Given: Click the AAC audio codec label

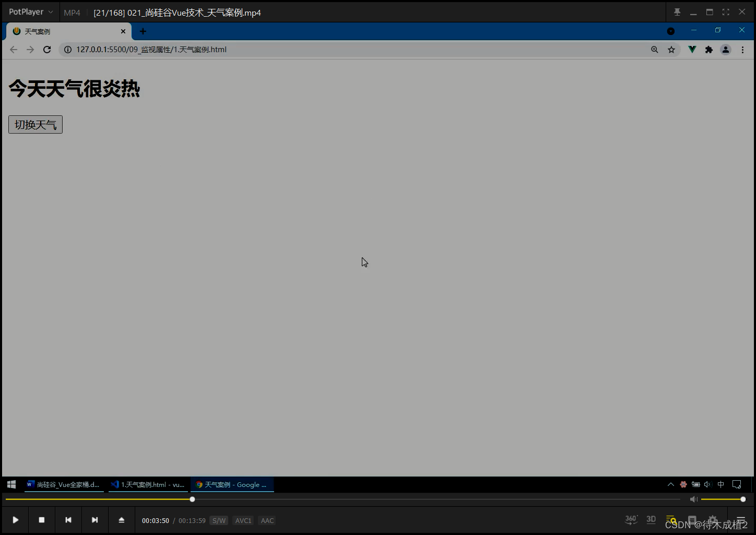Looking at the screenshot, I should [267, 520].
